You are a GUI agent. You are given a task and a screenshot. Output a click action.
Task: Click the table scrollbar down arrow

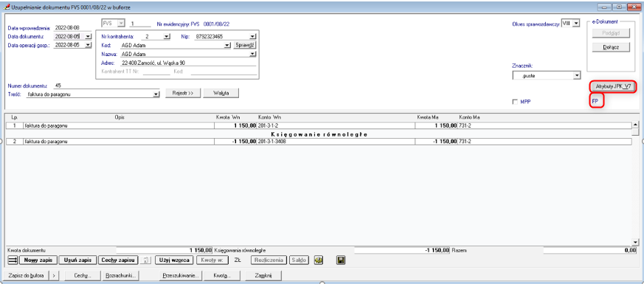coord(635,242)
